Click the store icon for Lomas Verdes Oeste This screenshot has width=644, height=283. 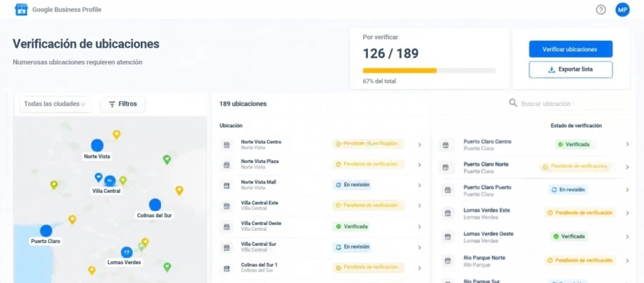(x=448, y=237)
